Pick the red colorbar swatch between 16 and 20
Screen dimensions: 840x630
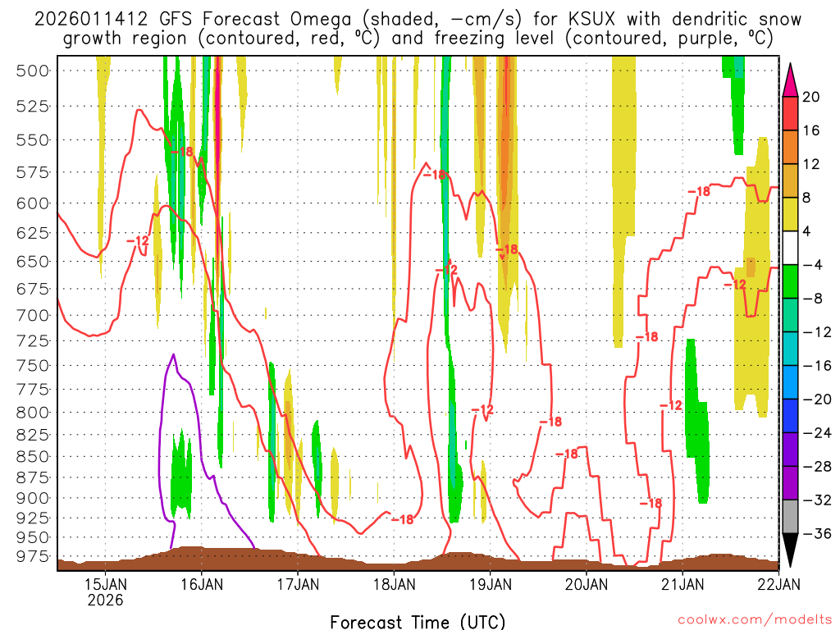790,113
